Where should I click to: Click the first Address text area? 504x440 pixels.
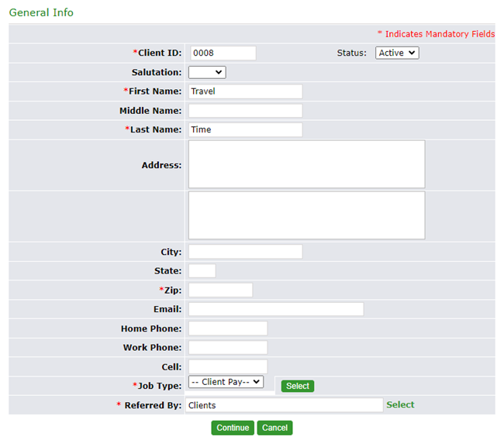tap(306, 164)
